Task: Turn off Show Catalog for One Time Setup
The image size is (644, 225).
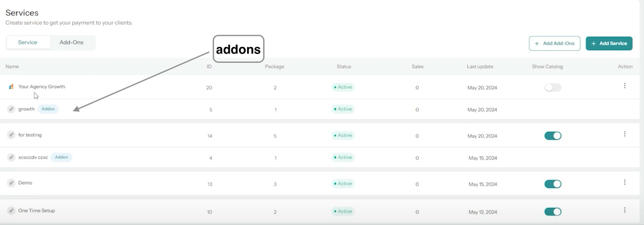Action: [553, 212]
